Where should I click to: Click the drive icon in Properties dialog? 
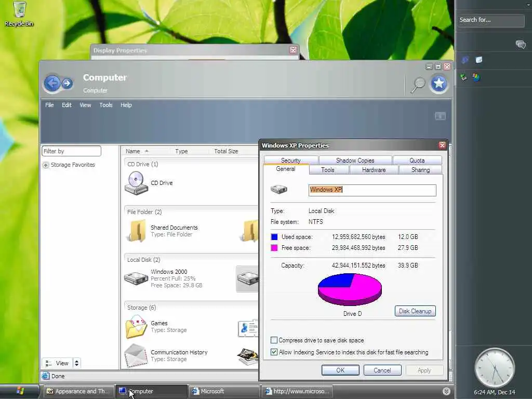(279, 189)
